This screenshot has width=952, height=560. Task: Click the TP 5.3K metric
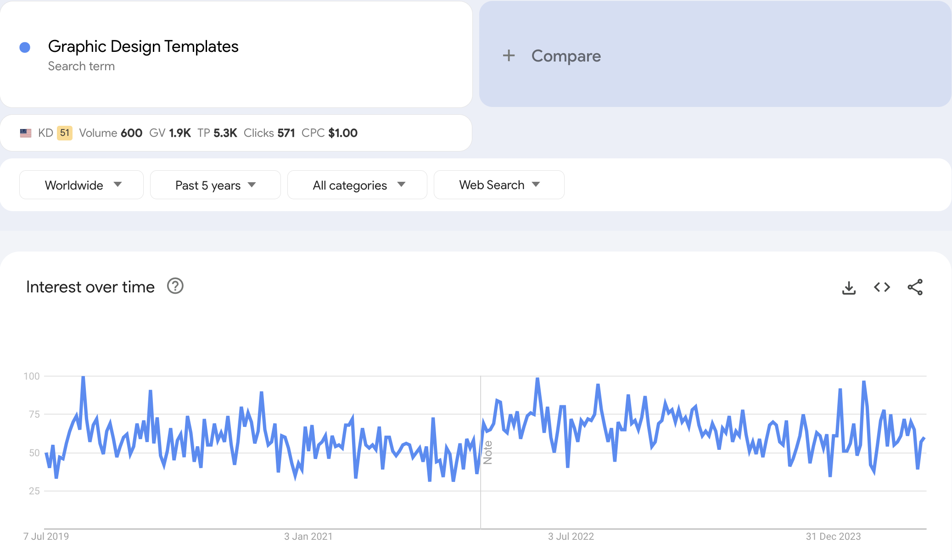tap(217, 133)
